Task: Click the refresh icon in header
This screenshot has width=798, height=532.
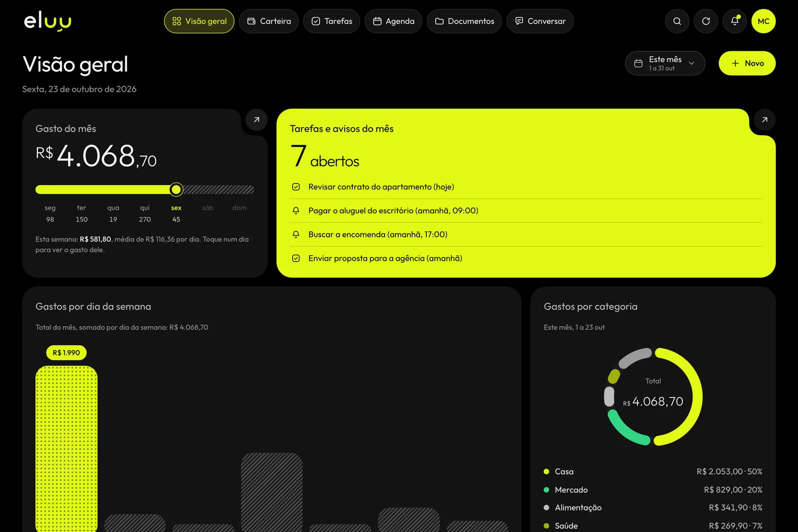Action: (706, 21)
